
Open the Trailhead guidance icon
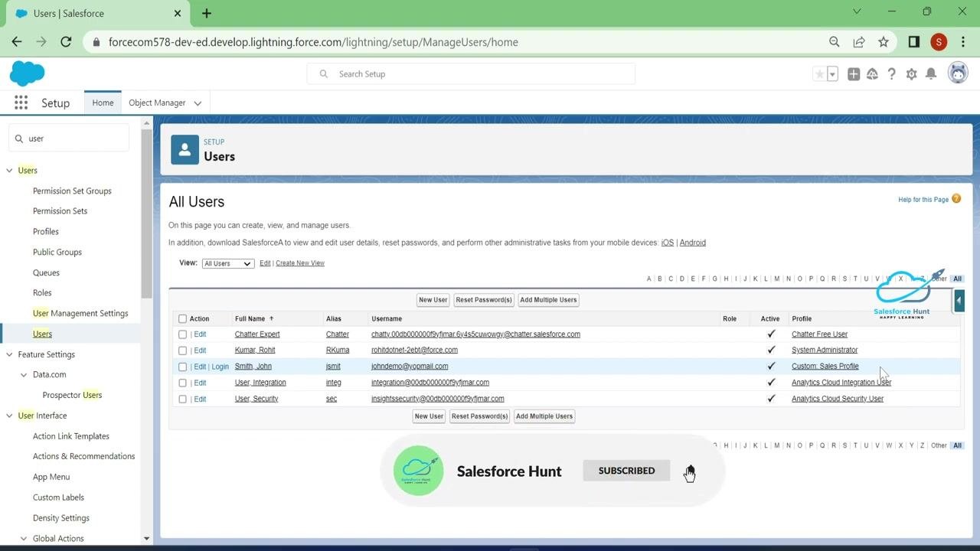(872, 74)
